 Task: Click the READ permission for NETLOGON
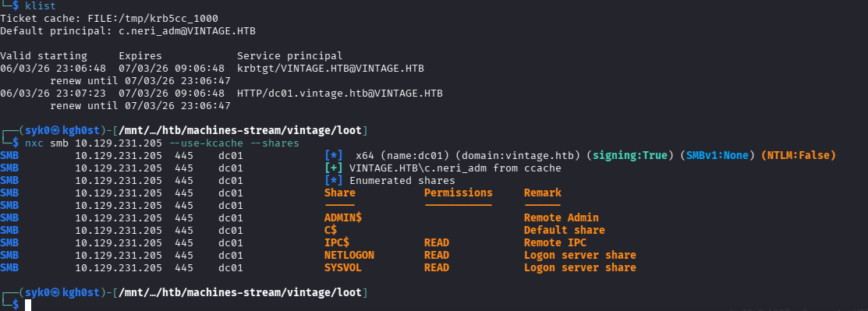[437, 255]
